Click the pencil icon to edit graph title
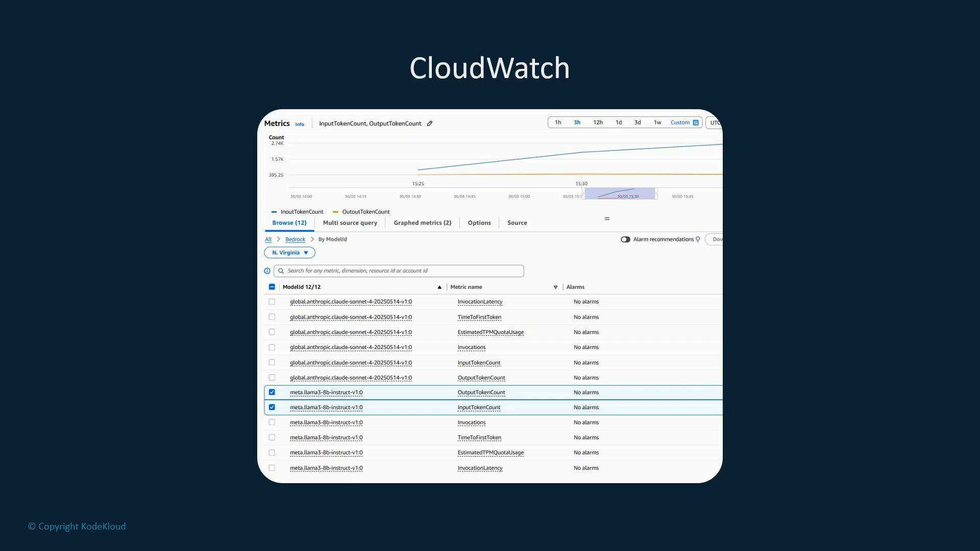Screen dimensions: 980x551 [430, 123]
